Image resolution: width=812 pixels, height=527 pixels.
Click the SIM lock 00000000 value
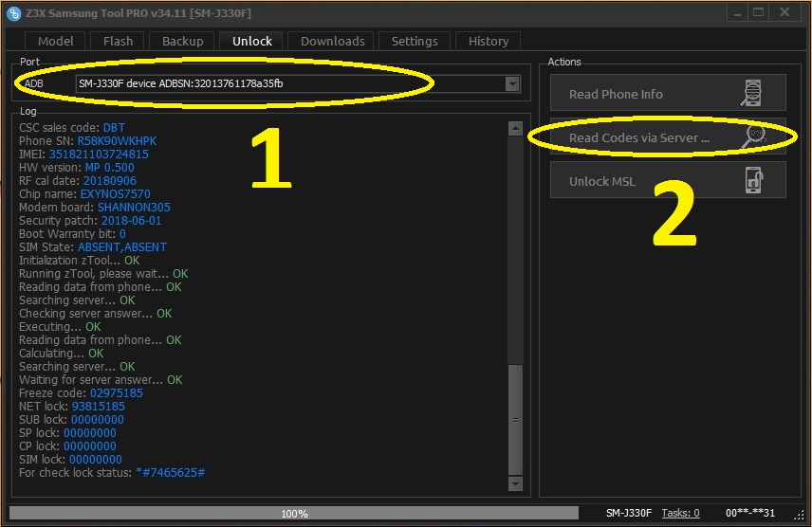(x=95, y=459)
